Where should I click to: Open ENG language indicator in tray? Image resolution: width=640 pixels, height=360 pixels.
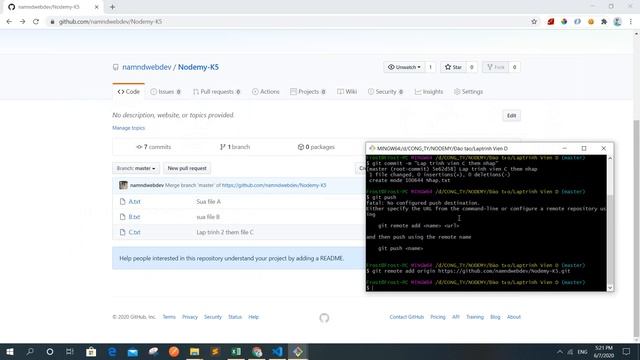tap(582, 352)
